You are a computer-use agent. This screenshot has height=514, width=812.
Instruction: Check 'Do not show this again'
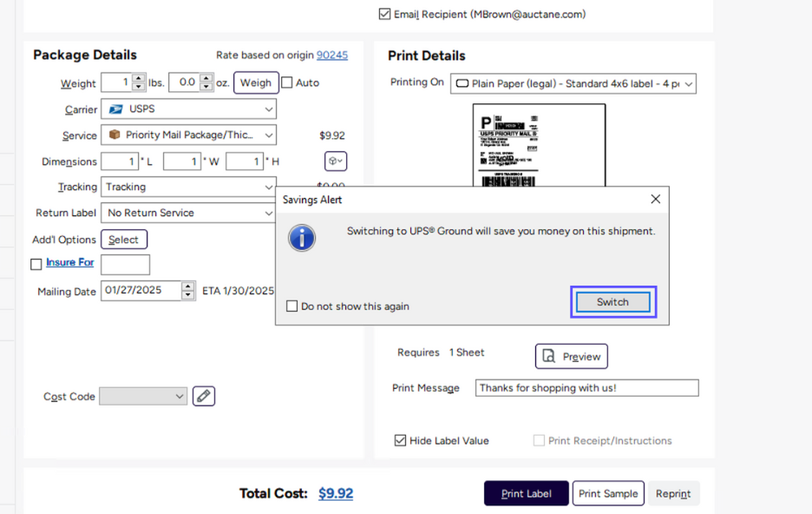(292, 306)
